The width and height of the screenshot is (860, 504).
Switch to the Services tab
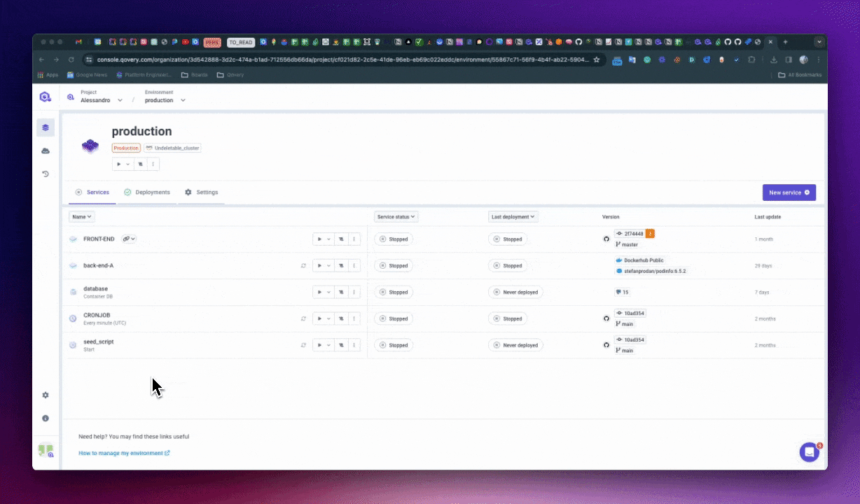(x=92, y=192)
